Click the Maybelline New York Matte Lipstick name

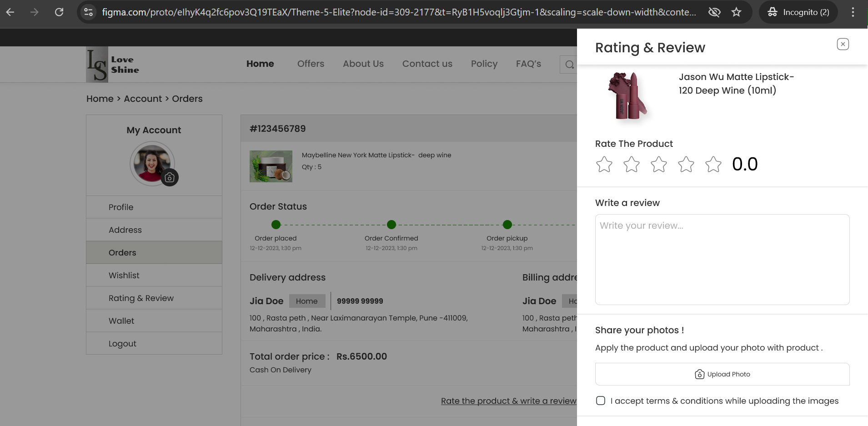click(x=376, y=155)
